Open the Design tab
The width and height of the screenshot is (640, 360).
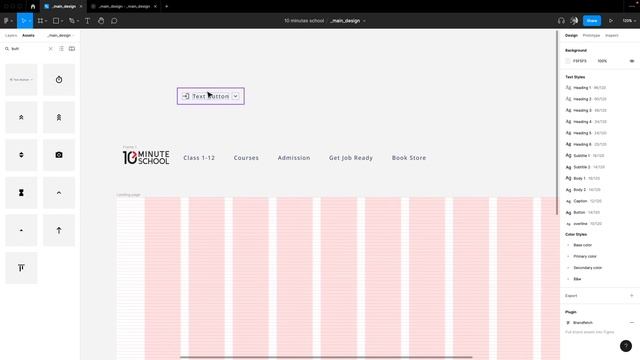point(571,36)
